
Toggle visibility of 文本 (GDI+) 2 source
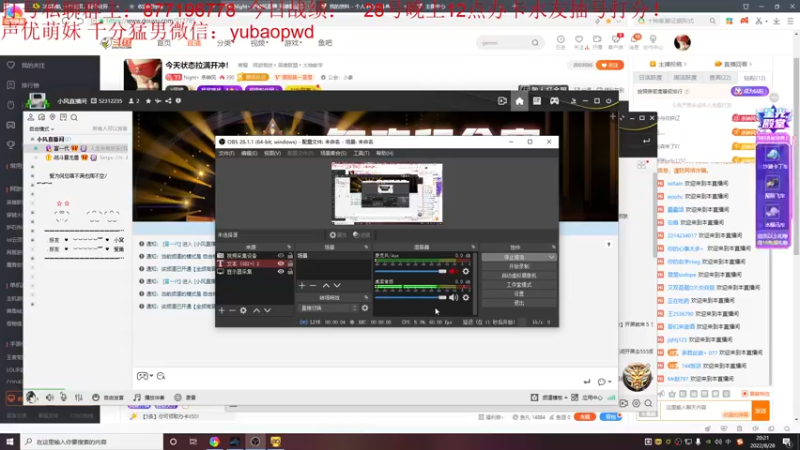281,264
